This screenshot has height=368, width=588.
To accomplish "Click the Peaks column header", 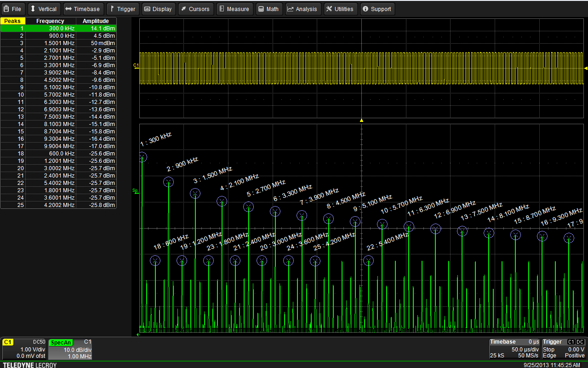I will [13, 21].
